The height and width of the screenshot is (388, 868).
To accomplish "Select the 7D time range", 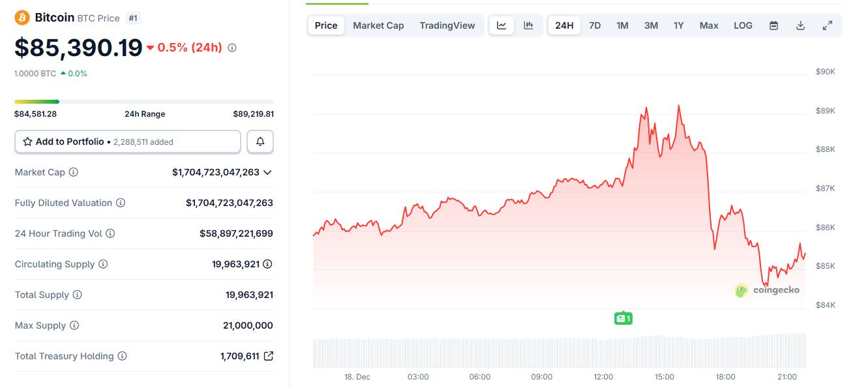I will pyautogui.click(x=595, y=25).
